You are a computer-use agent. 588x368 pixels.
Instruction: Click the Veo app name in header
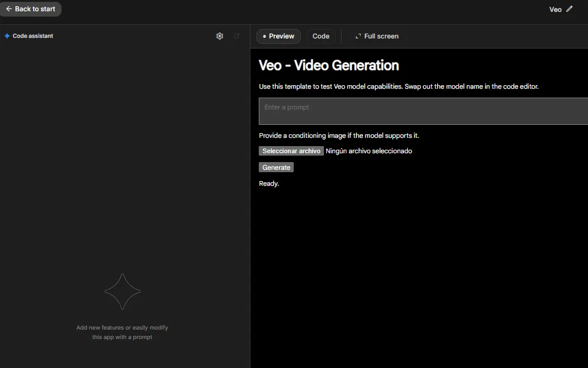pyautogui.click(x=555, y=9)
